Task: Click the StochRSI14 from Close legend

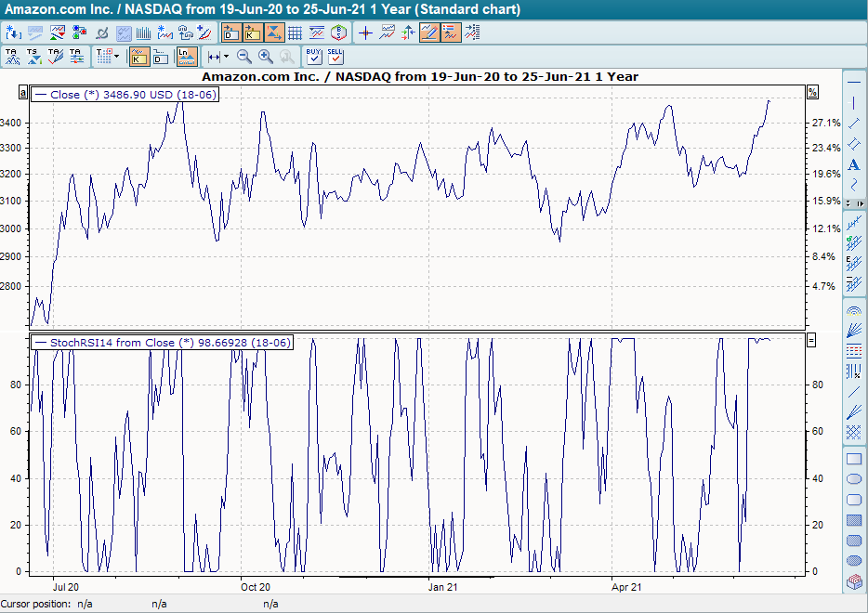Action: [x=160, y=343]
